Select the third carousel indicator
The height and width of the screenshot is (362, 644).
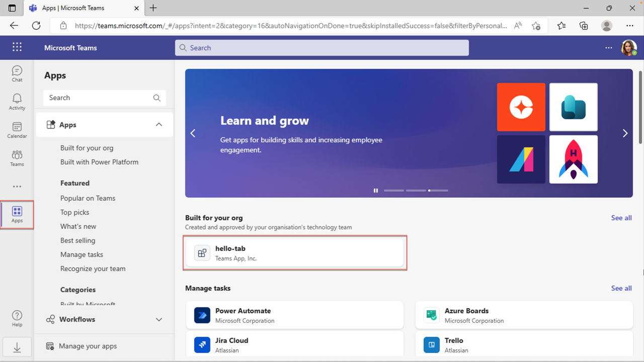point(438,191)
